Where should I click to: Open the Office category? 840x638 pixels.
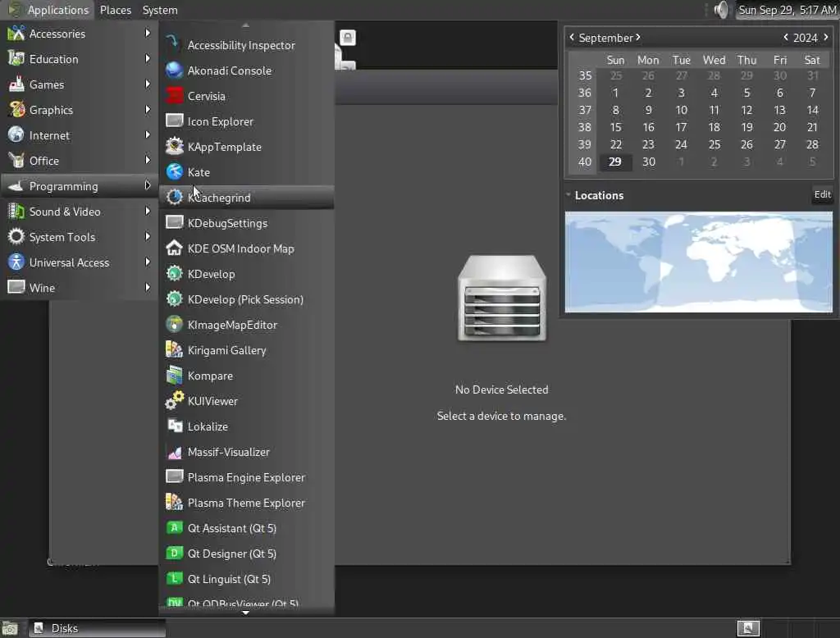(x=80, y=161)
